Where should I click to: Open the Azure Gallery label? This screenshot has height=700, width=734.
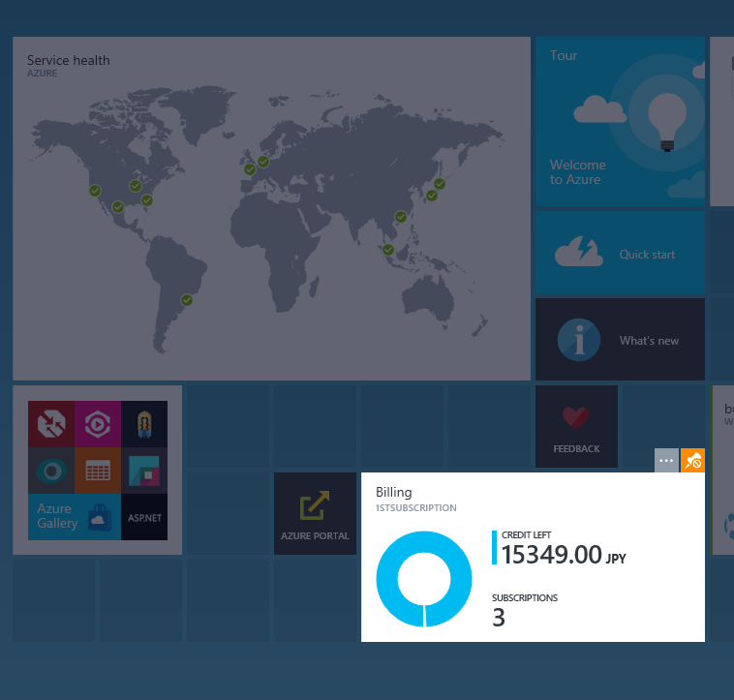(57, 516)
